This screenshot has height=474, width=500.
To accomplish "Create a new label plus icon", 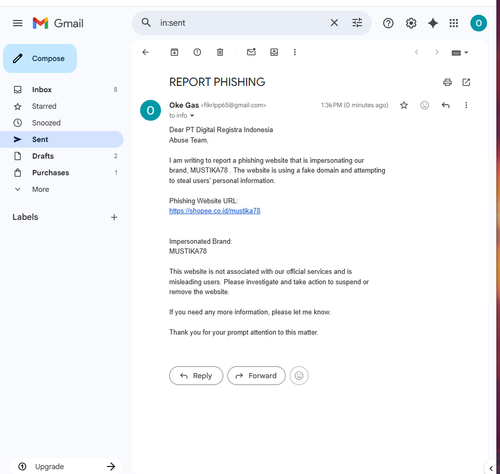I will 114,217.
